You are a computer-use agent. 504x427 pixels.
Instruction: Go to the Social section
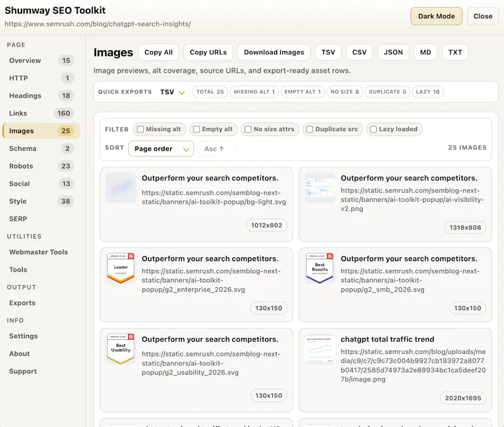[x=41, y=184]
